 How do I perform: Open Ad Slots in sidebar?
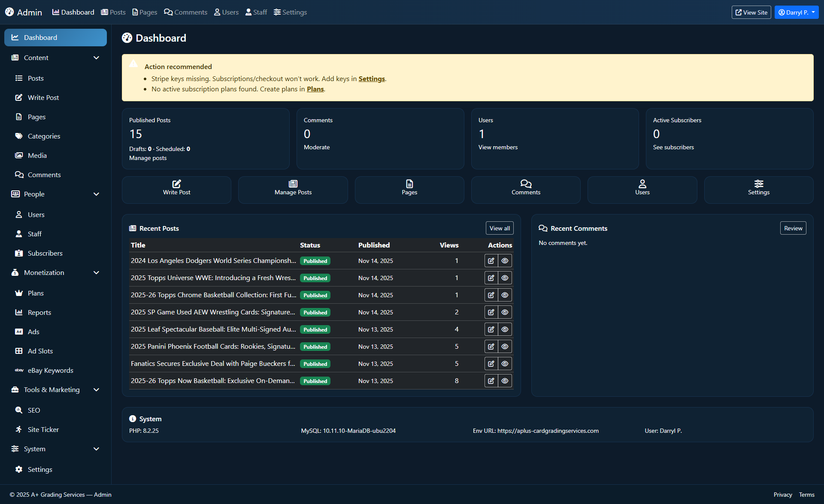[x=40, y=351]
